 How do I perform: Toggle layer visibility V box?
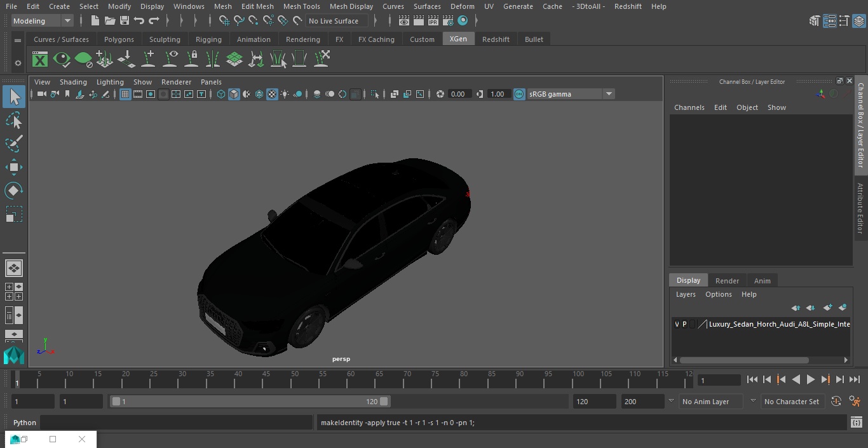(x=677, y=324)
